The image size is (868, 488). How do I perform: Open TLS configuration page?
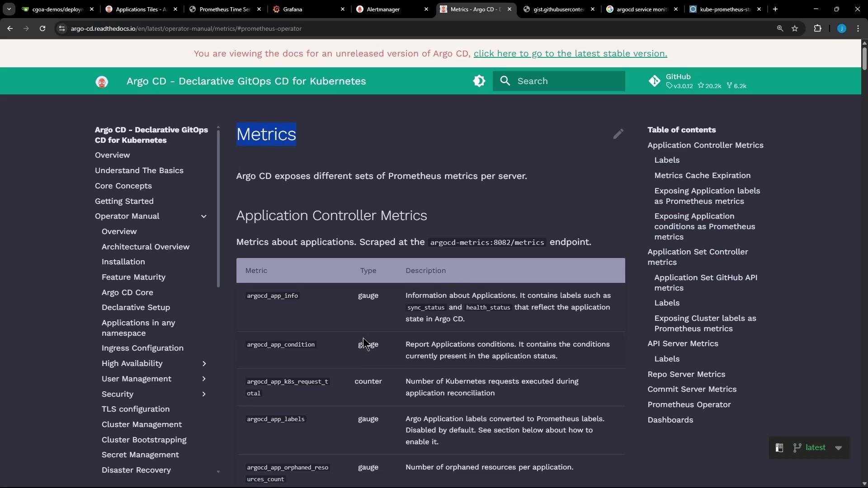pyautogui.click(x=136, y=409)
